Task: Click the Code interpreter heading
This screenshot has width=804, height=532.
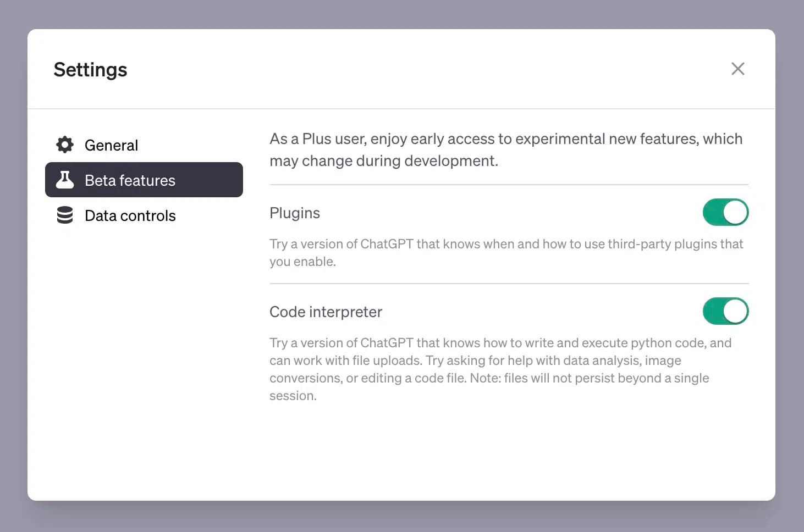Action: pos(326,312)
